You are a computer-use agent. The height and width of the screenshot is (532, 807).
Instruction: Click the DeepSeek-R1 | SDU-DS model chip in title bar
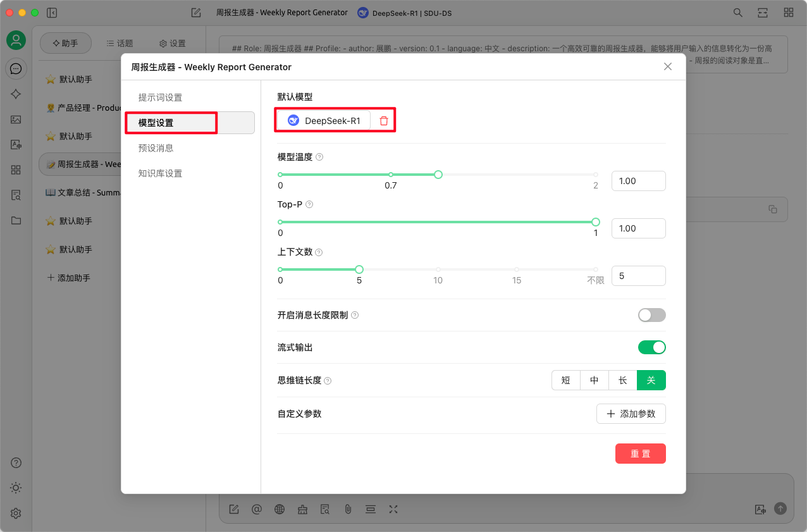pos(404,13)
